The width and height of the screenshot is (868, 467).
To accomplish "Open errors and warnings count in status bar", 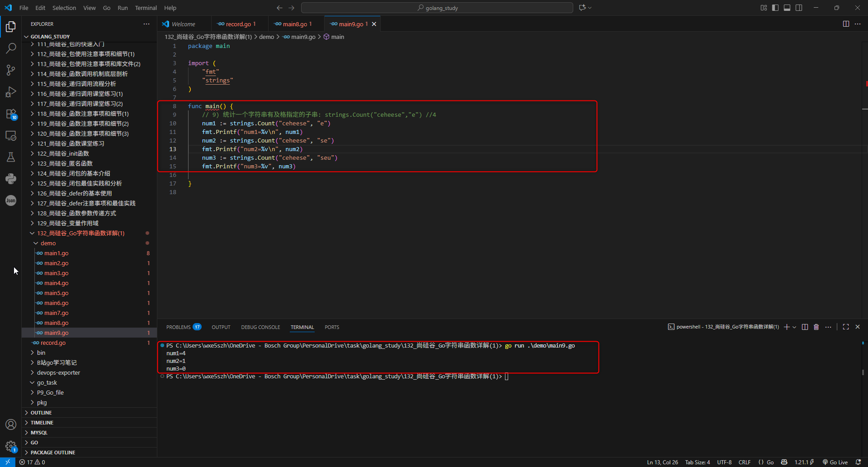I will (32, 462).
